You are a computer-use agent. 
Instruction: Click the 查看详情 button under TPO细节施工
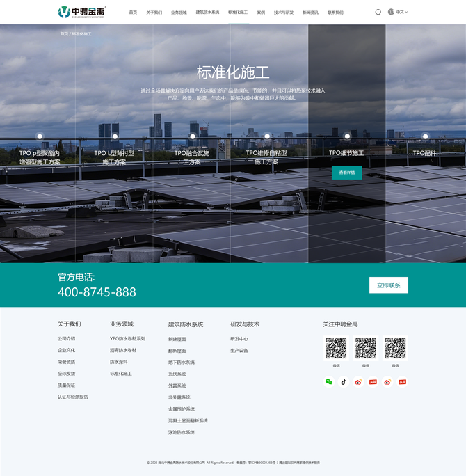pos(346,173)
